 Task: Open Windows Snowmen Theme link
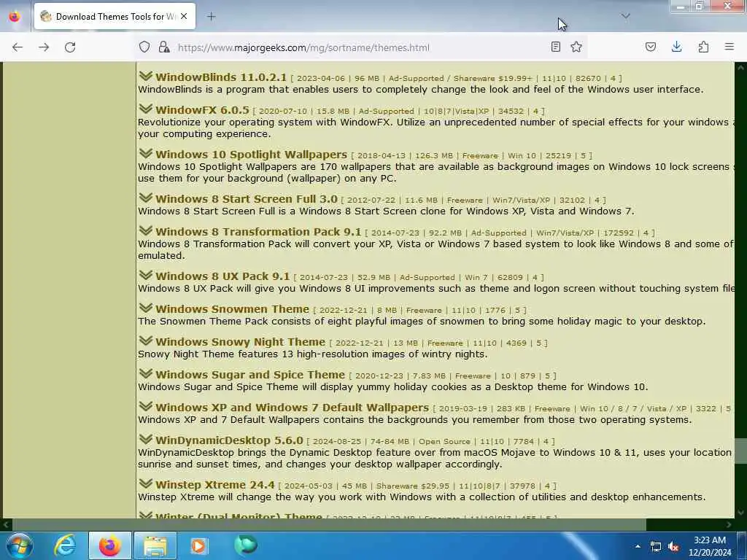click(233, 309)
